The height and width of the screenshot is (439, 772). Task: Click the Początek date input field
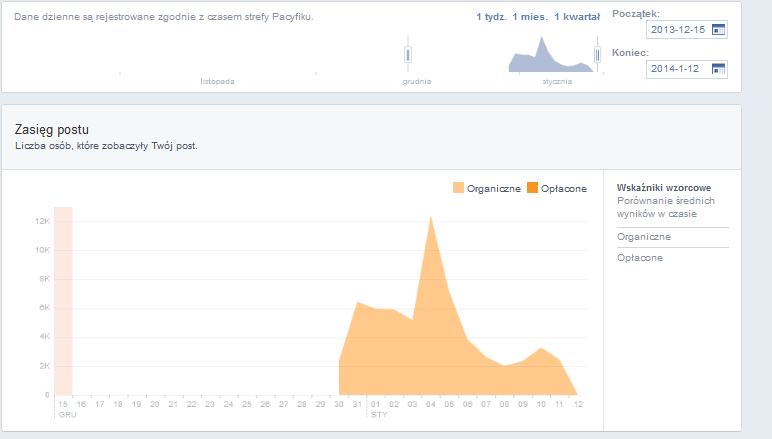coord(678,30)
